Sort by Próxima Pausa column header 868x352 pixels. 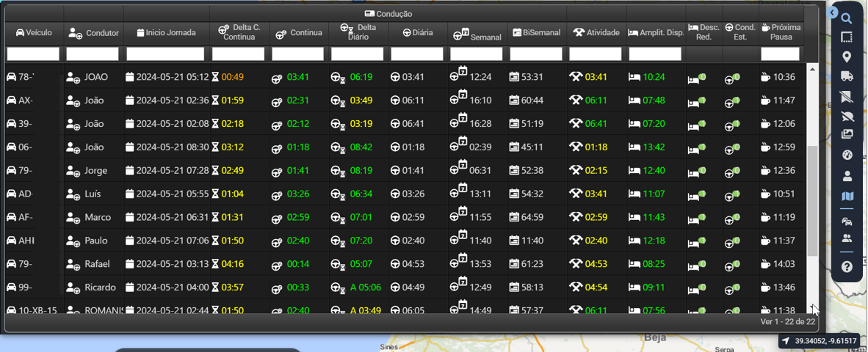pyautogui.click(x=781, y=32)
